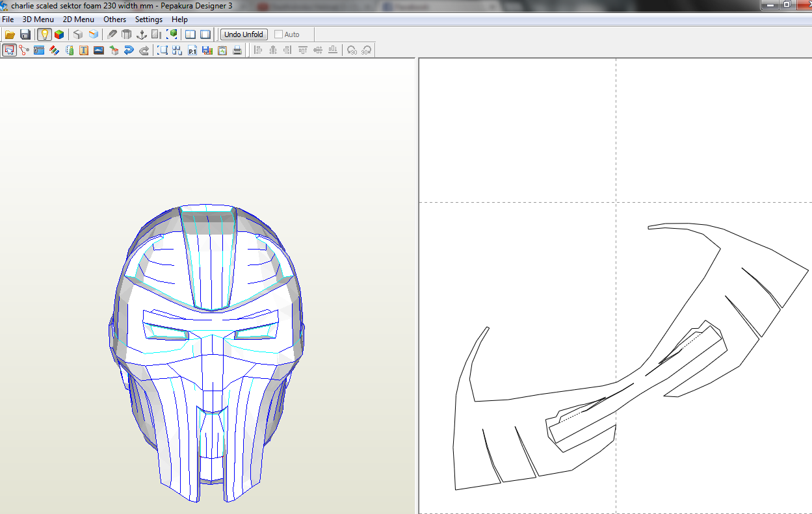The height and width of the screenshot is (514, 812).
Task: Rotate counter-clockwise 90 degrees icon
Action: point(352,50)
